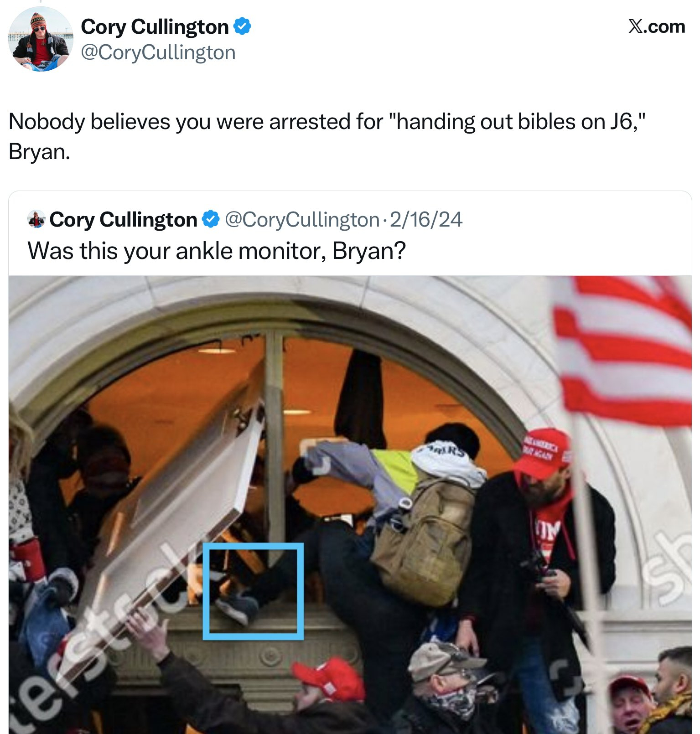The width and height of the screenshot is (700, 734).
Task: Click the verified badge in the quoted tweet
Action: pos(211,219)
